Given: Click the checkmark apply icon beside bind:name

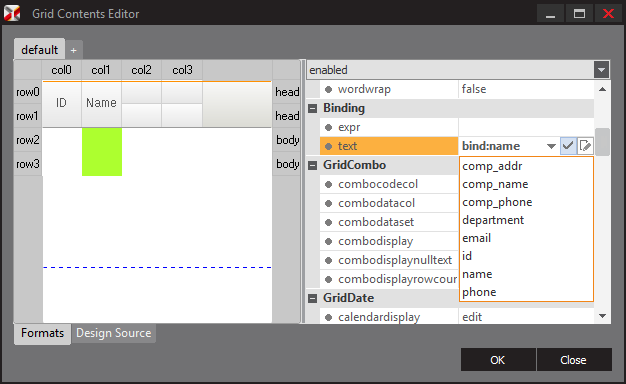Looking at the screenshot, I should click(x=568, y=146).
